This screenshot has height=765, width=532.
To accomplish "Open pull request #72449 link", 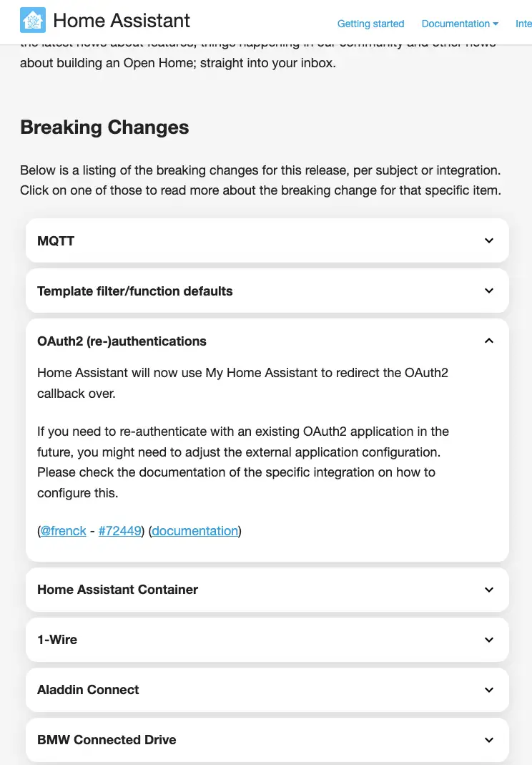I will click(x=119, y=531).
